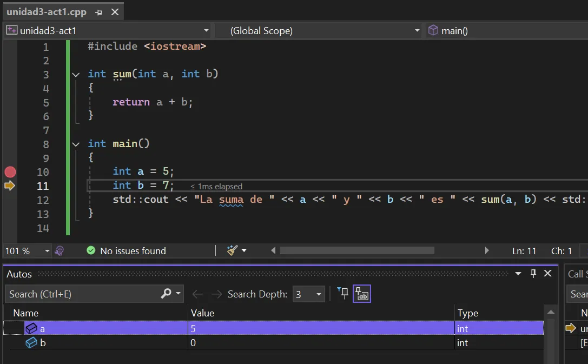The width and height of the screenshot is (588, 364).
Task: Click the red breakpoint on line 10
Action: tap(10, 172)
